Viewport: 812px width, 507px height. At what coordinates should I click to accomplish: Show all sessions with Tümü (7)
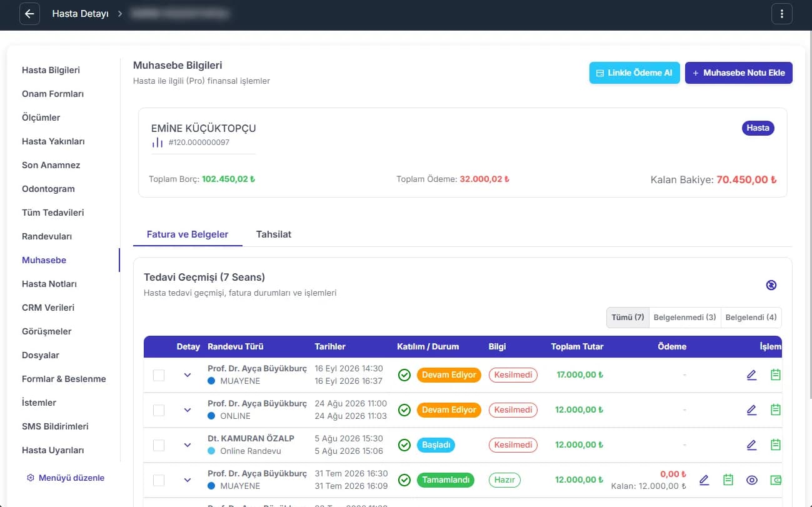(628, 318)
